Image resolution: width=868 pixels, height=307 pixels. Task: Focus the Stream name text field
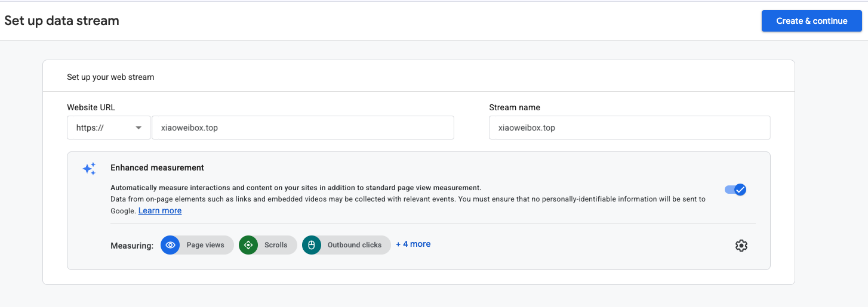click(x=629, y=128)
